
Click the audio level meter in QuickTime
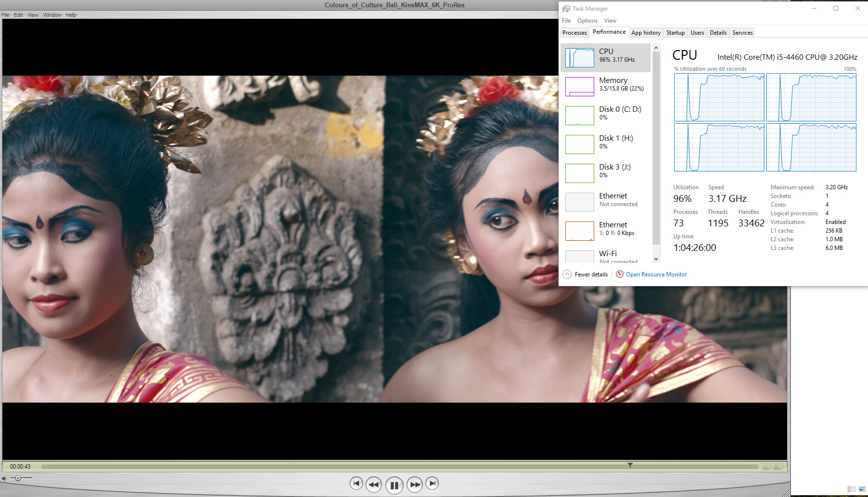click(x=773, y=467)
